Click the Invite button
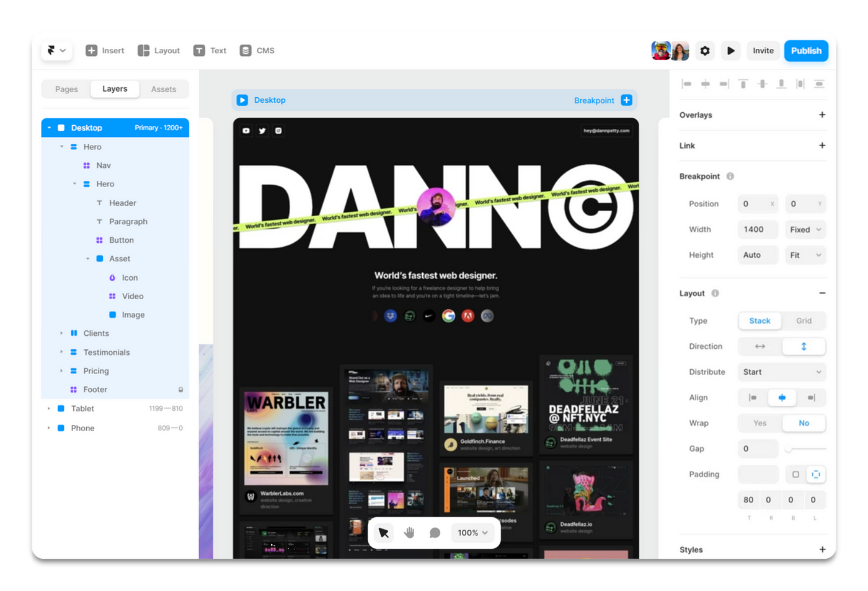Image resolution: width=868 pixels, height=591 pixels. [763, 51]
